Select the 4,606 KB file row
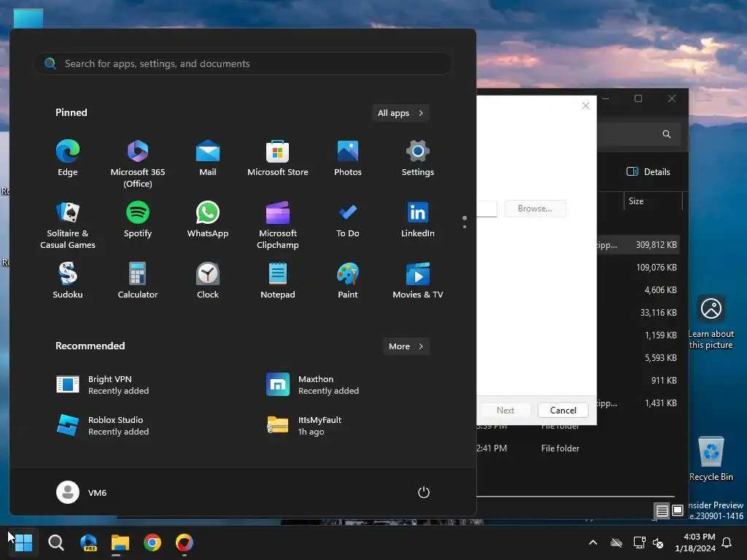Screen dimensions: 747x560 (x=638, y=290)
